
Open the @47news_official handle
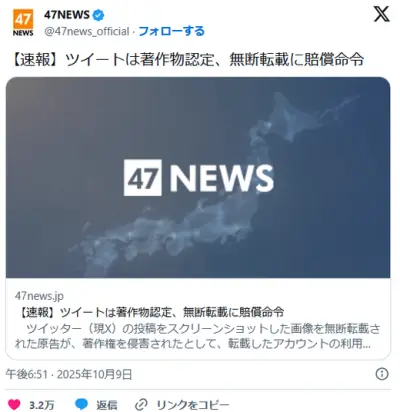pos(87,31)
